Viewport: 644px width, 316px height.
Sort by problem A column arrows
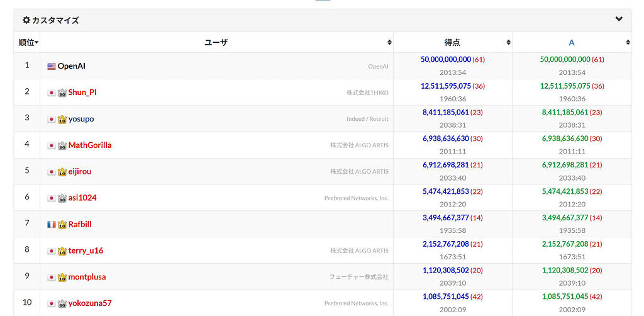tap(628, 42)
